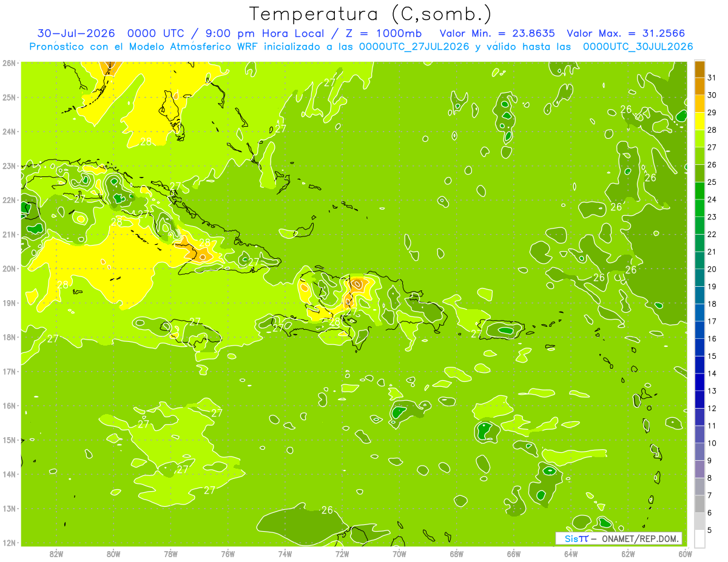Click the legend value label "22"
This screenshot has width=728, height=562.
coord(712,234)
